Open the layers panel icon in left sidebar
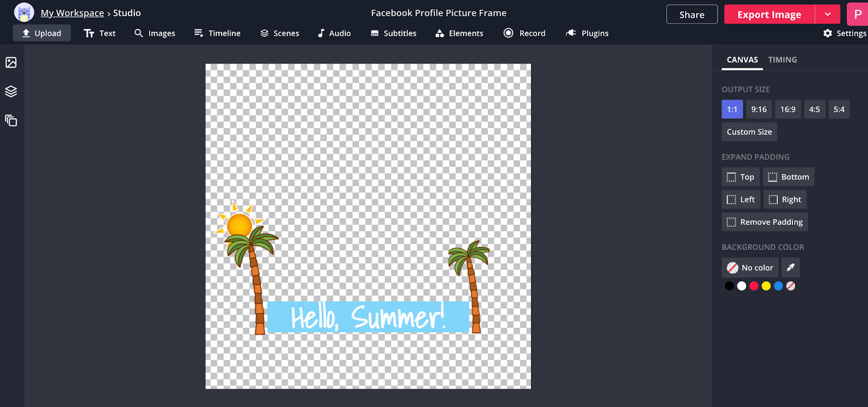The width and height of the screenshot is (868, 407). (11, 91)
